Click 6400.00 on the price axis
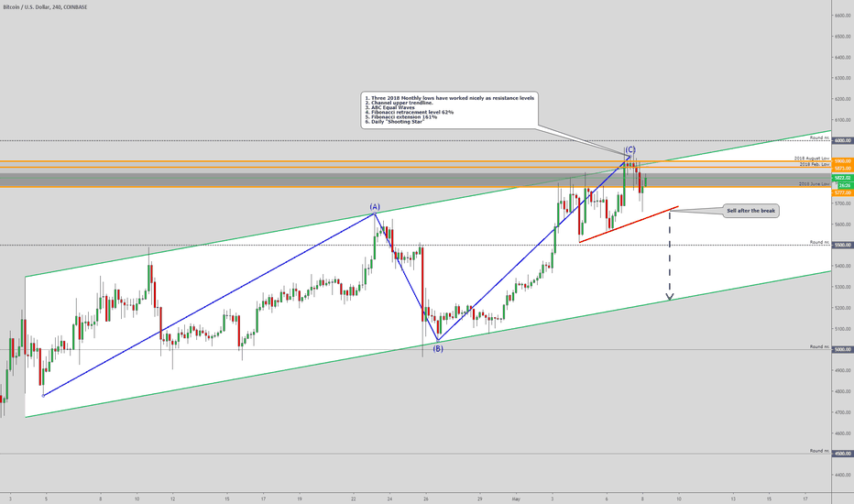 (x=843, y=57)
